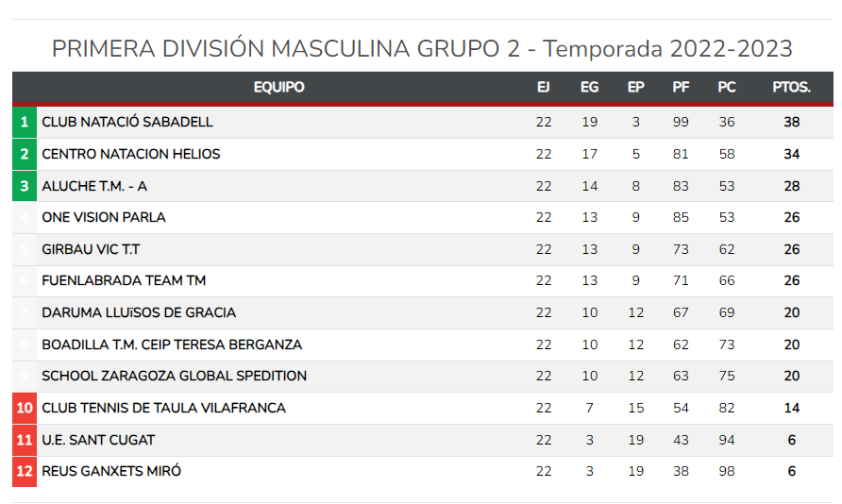Open ONE VISION PARLA team
Image resolution: width=842 pixels, height=504 pixels.
coord(104,217)
